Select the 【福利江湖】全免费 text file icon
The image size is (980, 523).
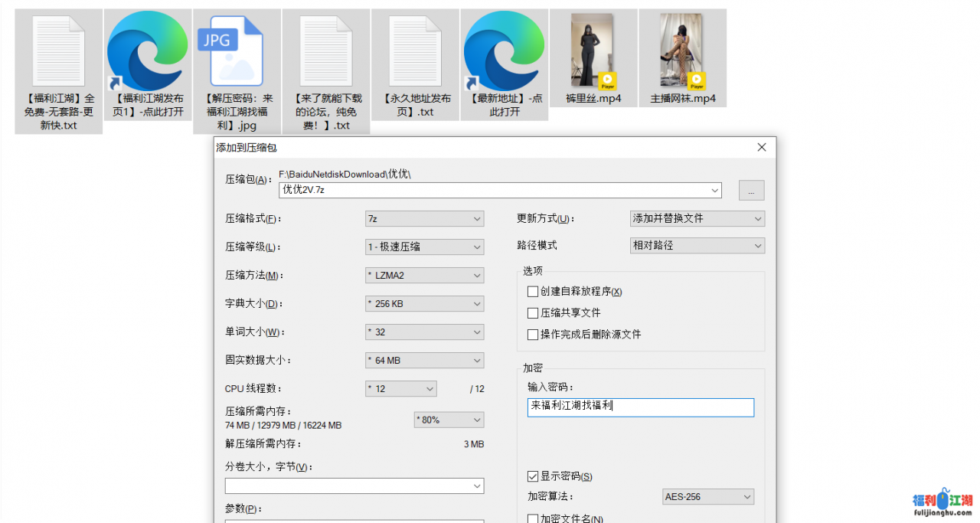tap(59, 51)
